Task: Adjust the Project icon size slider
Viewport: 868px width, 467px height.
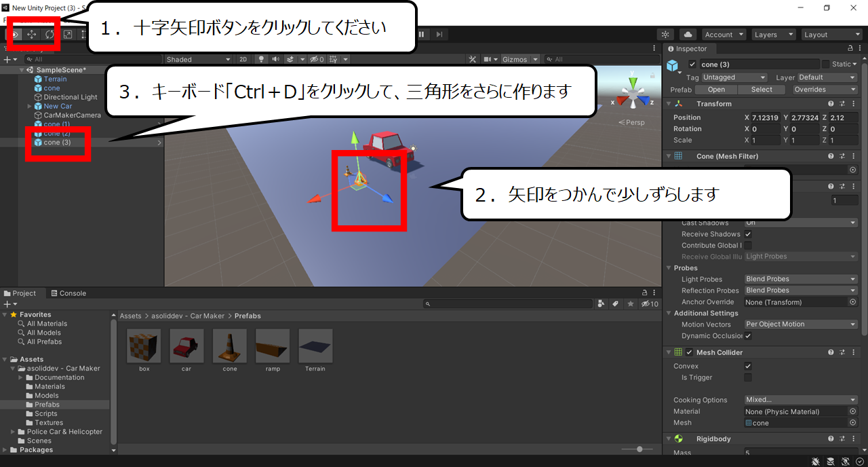Action: coord(639,449)
